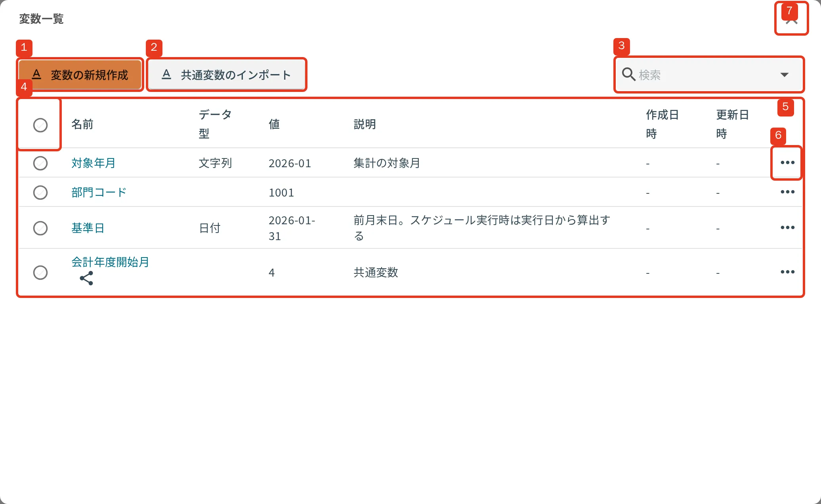This screenshot has width=821, height=504.
Task: Click the 名前 column header
Action: coord(82,124)
